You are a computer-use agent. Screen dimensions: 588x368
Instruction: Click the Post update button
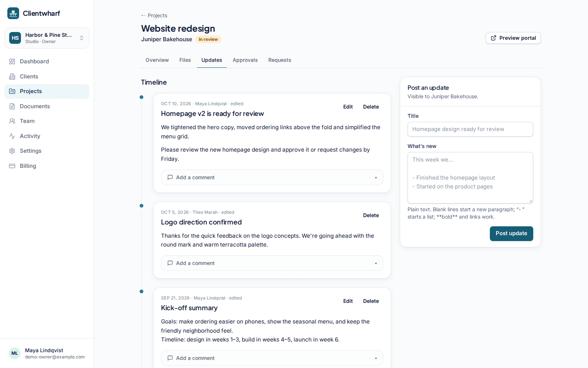(x=512, y=234)
